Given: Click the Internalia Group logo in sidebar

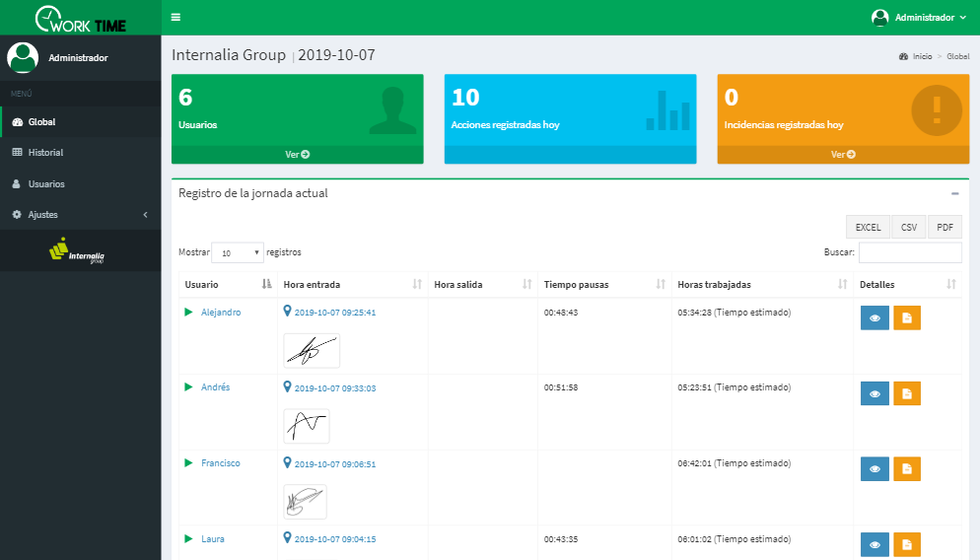Looking at the screenshot, I should (79, 251).
